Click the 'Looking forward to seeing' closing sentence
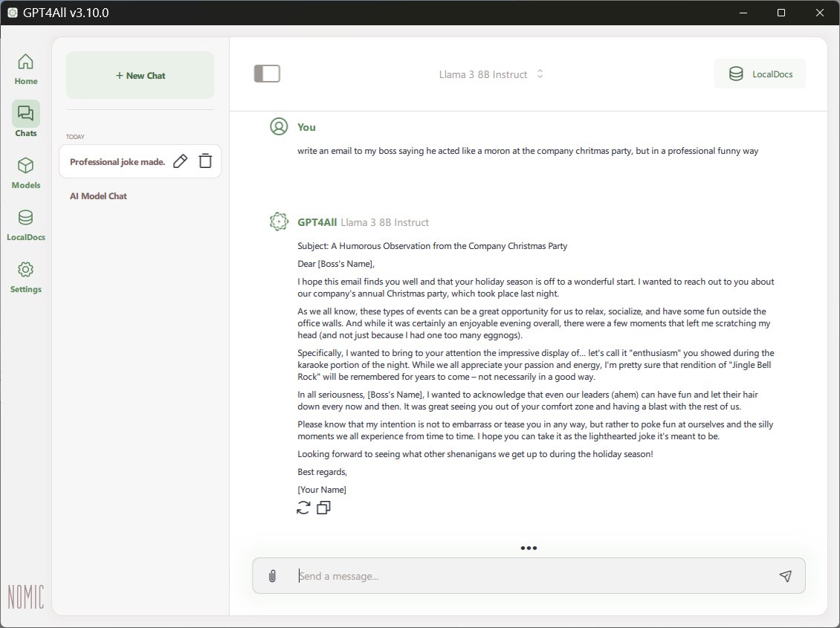The height and width of the screenshot is (628, 840). [475, 454]
